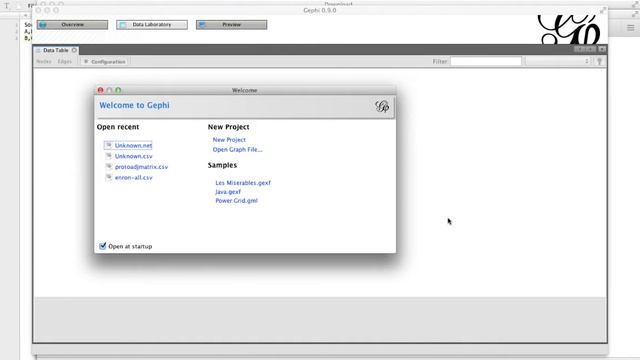Screen dimensions: 640x360
Task: Open the Power Grid.gml sample
Action: click(236, 200)
